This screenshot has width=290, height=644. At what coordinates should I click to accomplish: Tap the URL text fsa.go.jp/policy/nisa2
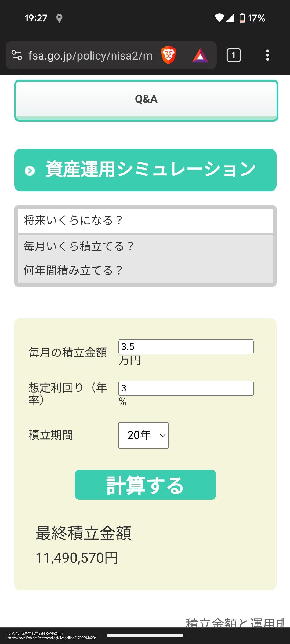pyautogui.click(x=90, y=56)
